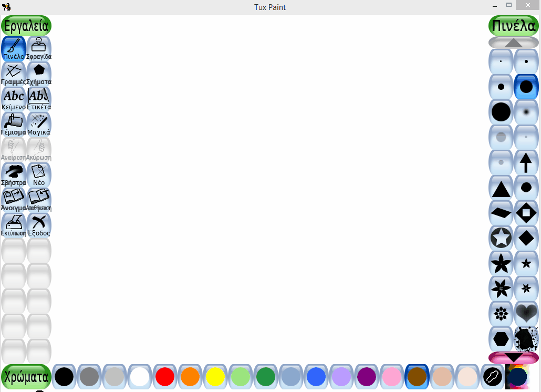Pick the Shapes (Σχήματα) tool

point(39,74)
